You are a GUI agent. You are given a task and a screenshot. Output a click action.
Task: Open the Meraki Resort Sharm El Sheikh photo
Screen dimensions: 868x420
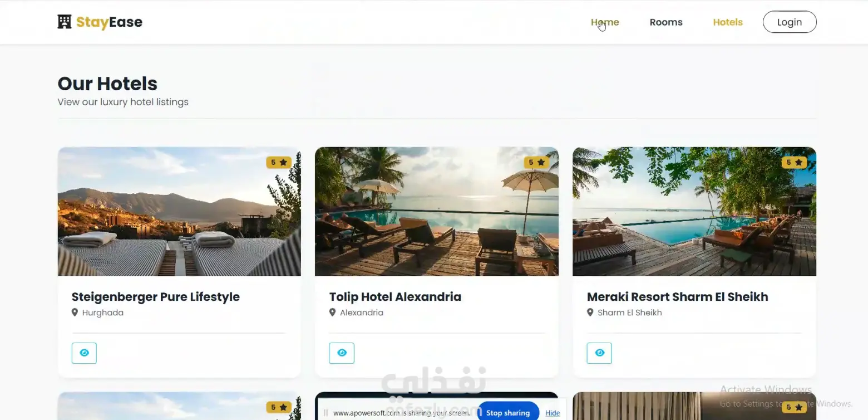(x=694, y=211)
